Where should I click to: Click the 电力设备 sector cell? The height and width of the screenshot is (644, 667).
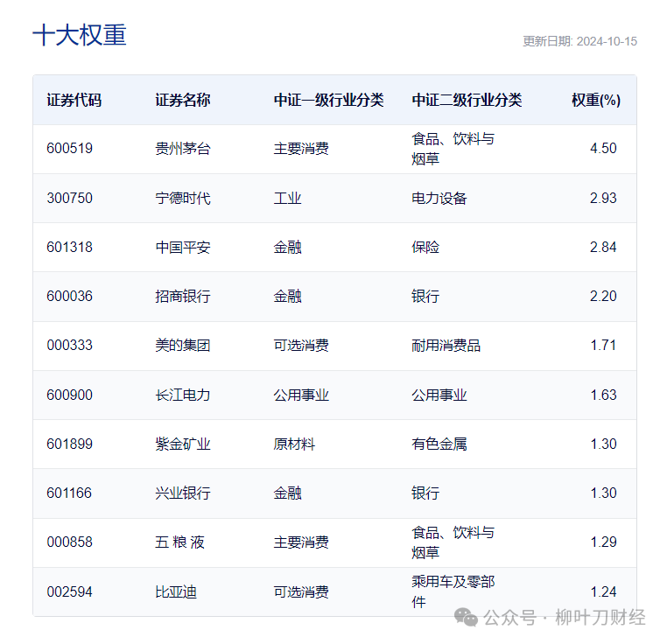point(439,199)
